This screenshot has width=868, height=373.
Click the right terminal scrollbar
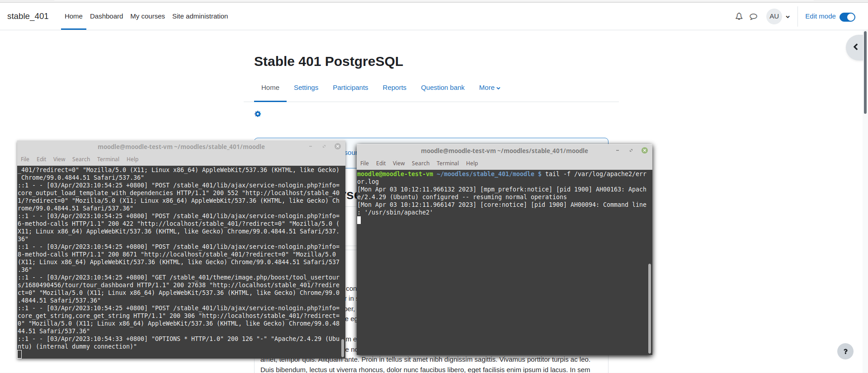650,308
